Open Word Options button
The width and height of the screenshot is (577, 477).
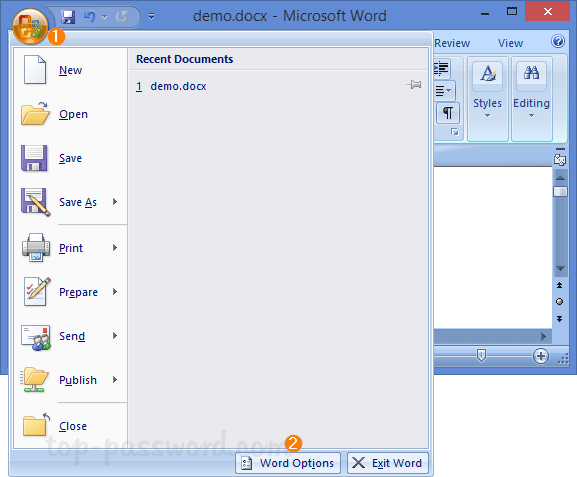coord(288,463)
